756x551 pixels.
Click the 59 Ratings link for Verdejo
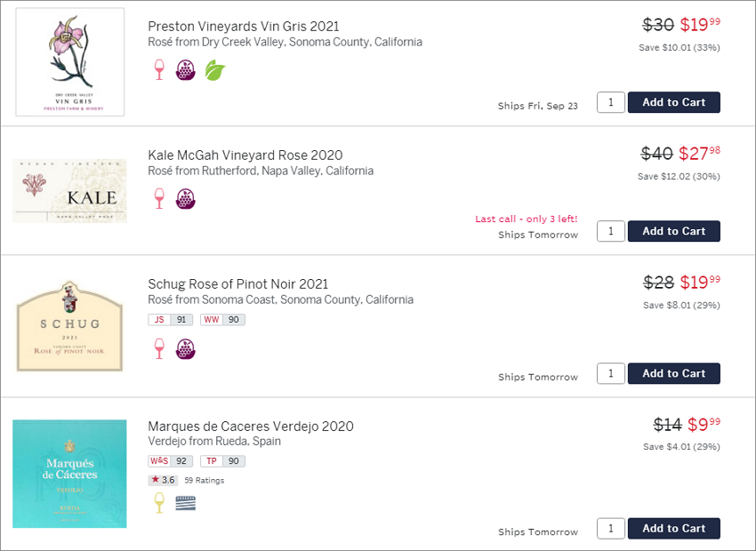click(x=205, y=480)
